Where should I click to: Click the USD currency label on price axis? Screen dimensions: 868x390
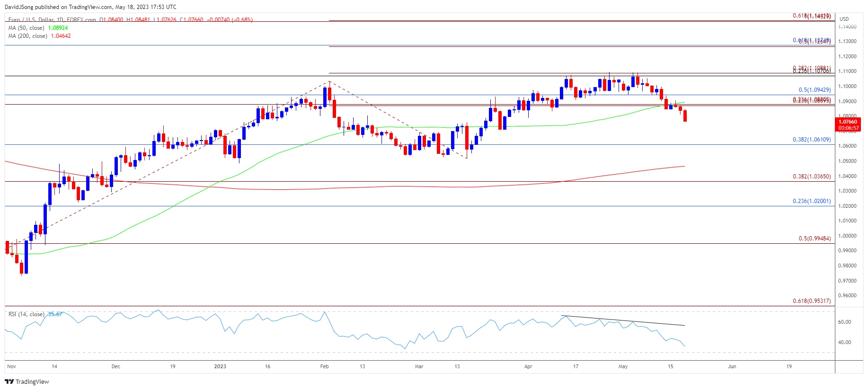(844, 19)
